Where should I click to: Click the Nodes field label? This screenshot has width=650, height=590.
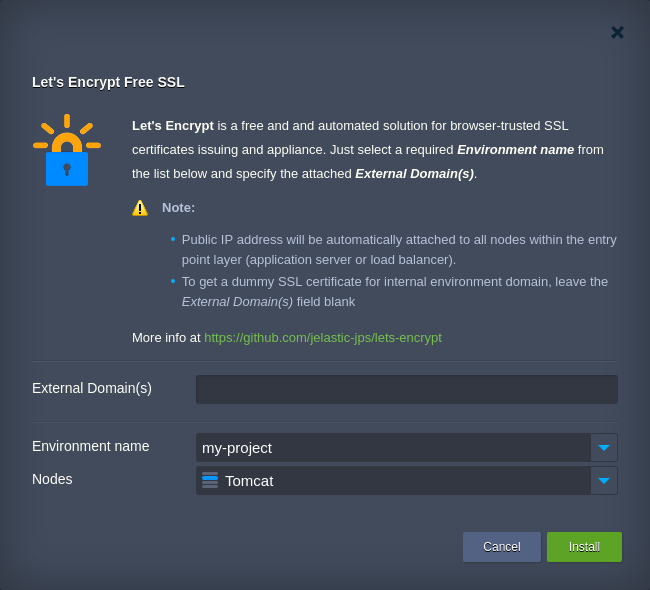tap(52, 479)
